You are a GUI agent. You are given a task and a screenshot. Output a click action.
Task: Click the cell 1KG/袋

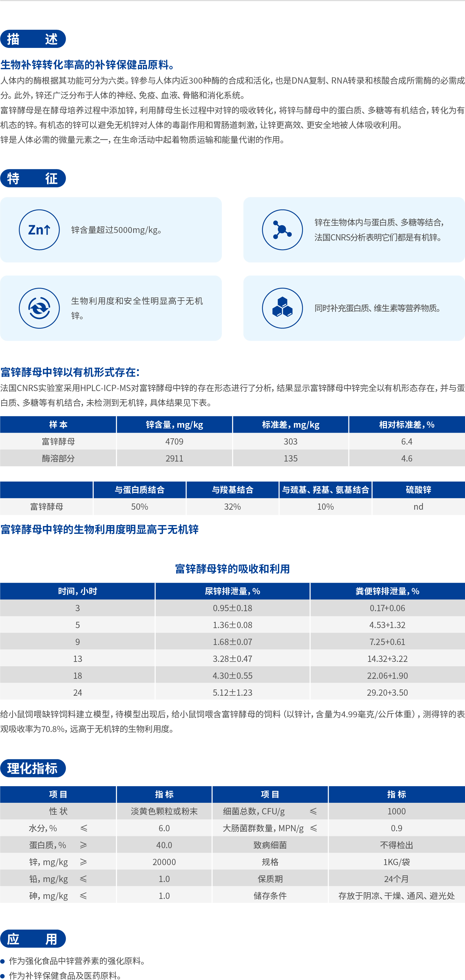(x=396, y=862)
